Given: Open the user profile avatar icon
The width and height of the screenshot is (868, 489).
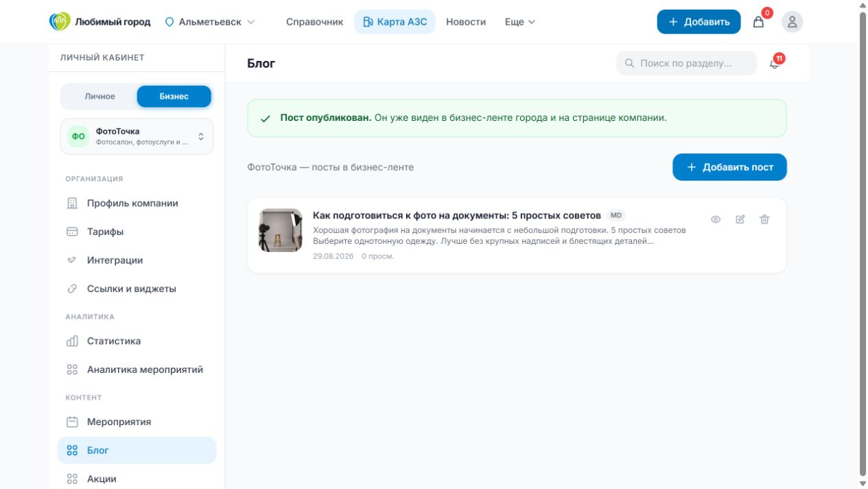Looking at the screenshot, I should click(792, 22).
